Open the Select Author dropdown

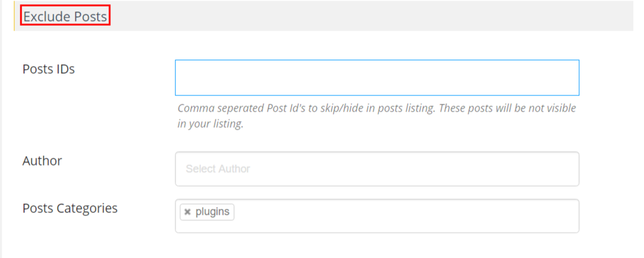(x=377, y=169)
